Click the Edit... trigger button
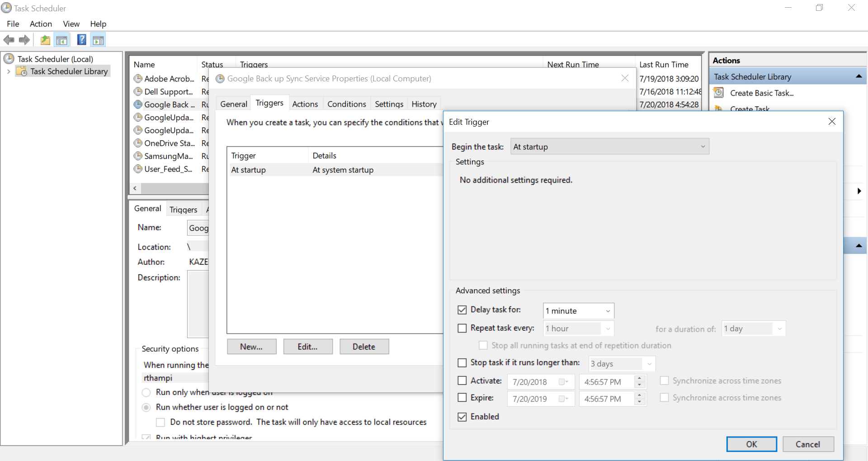This screenshot has height=461, width=868. coord(308,347)
